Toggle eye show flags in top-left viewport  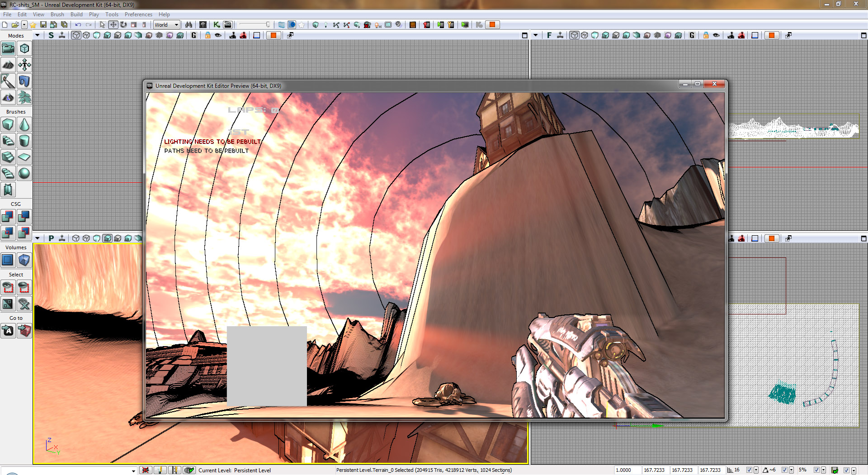[218, 35]
